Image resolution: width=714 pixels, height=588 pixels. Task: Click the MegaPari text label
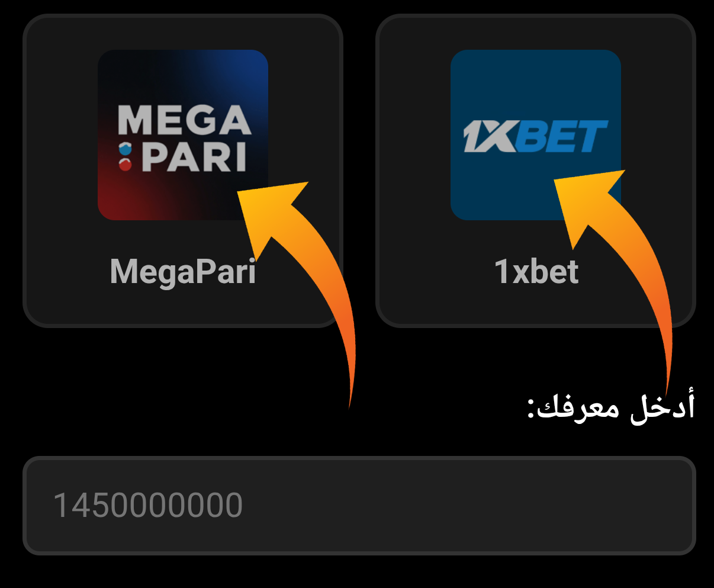click(183, 272)
